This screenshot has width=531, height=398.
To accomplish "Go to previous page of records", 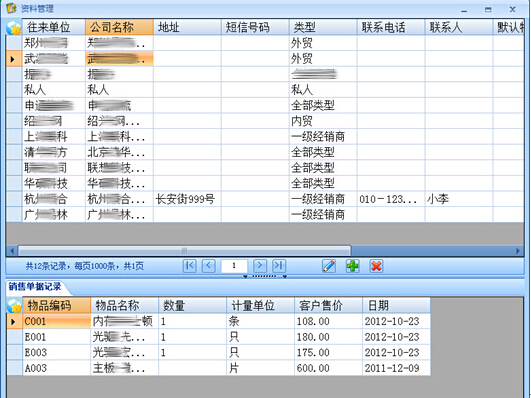I will [209, 266].
